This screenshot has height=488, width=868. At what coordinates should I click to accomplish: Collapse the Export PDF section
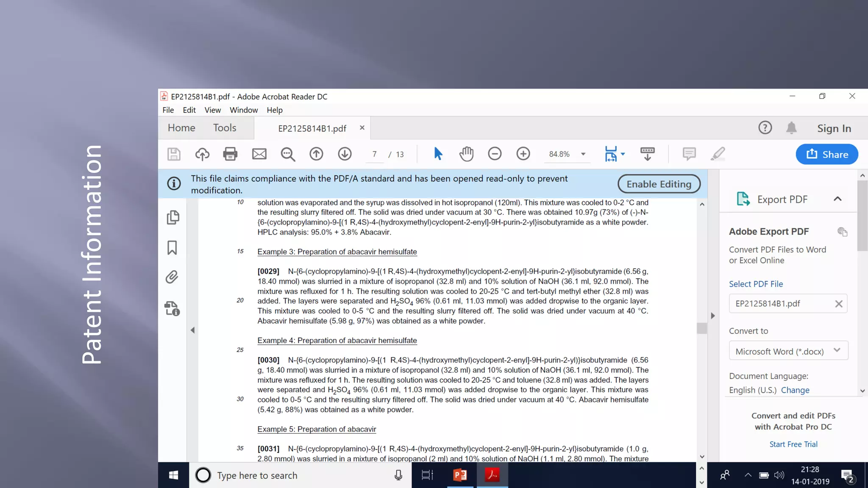837,199
